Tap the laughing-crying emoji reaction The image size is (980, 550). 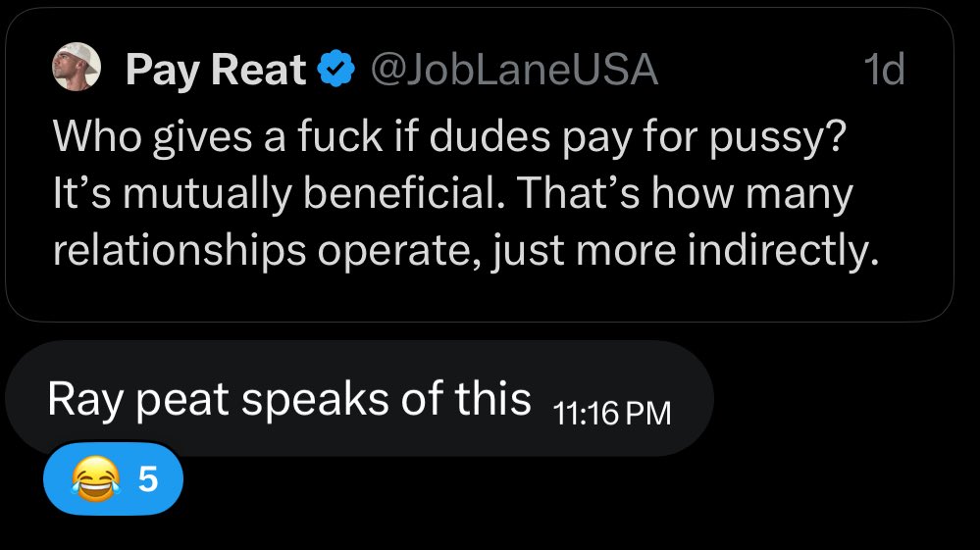[x=95, y=478]
